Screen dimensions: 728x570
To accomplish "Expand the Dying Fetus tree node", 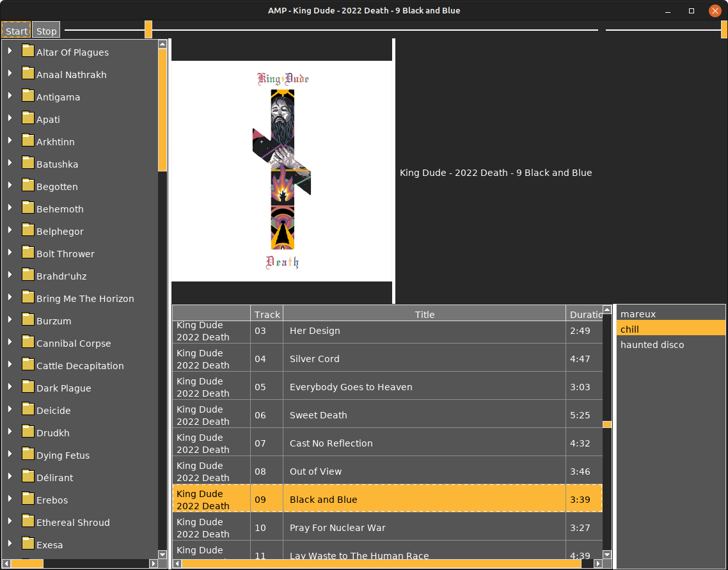I will 10,454.
